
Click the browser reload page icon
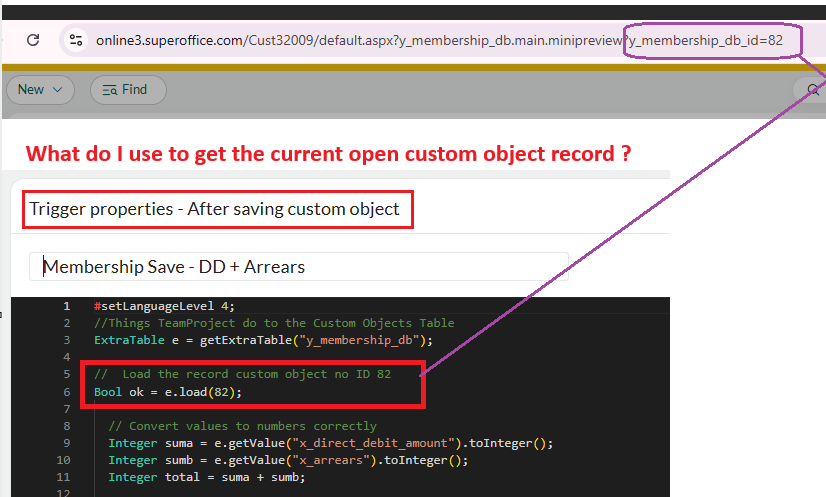tap(33, 40)
